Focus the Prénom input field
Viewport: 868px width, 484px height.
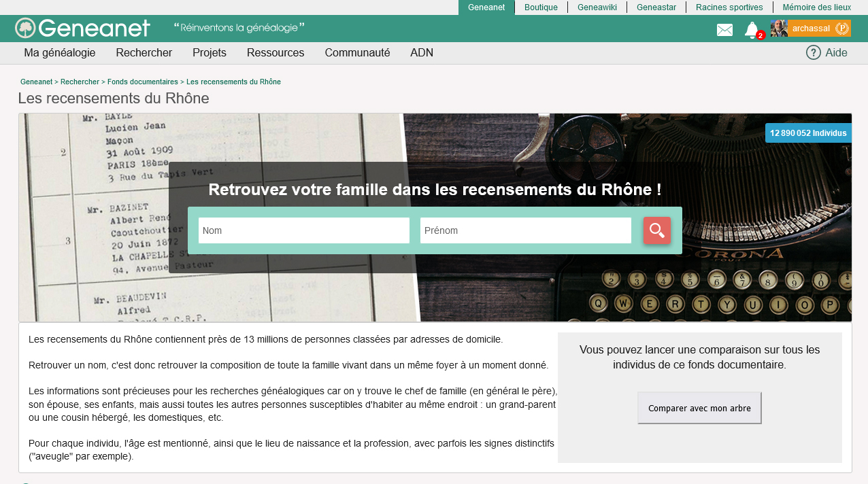[x=526, y=230]
